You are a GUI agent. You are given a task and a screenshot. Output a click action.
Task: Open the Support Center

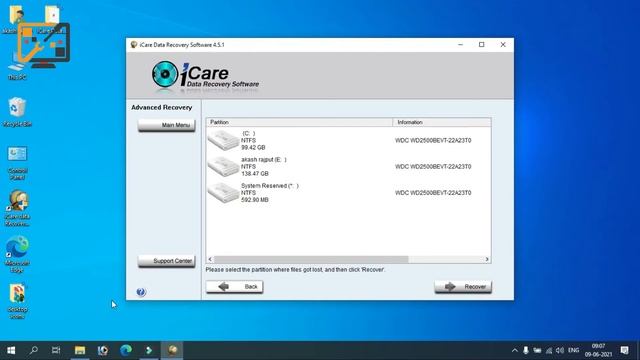pos(167,261)
